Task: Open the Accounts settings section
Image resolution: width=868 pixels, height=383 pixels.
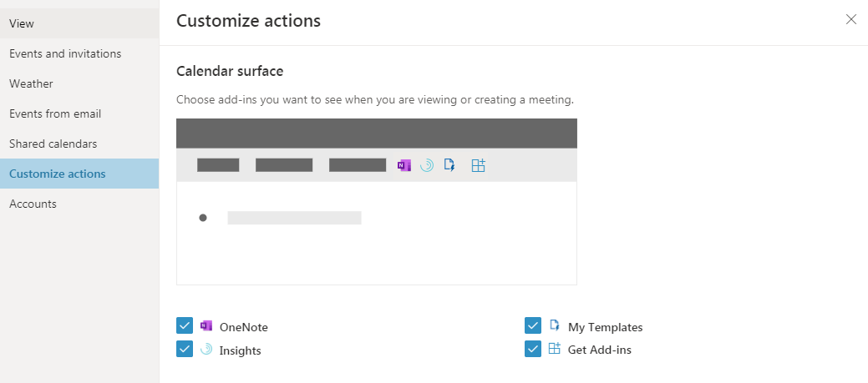Action: coord(33,204)
